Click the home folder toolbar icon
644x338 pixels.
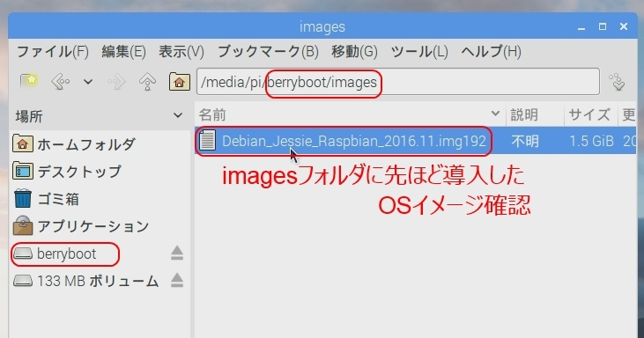point(180,82)
